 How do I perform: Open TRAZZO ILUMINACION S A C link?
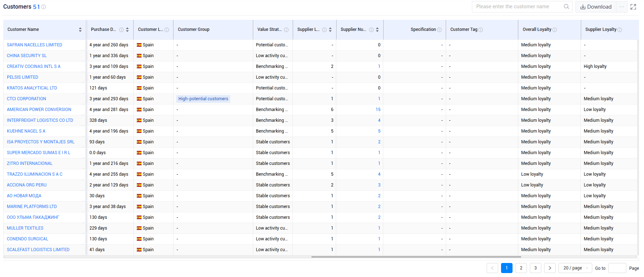[x=35, y=174]
